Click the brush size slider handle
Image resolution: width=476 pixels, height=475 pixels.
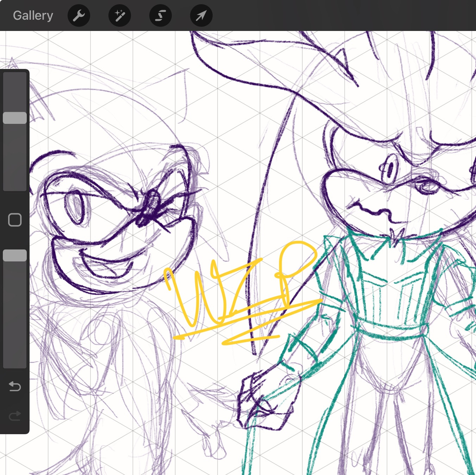click(x=15, y=118)
